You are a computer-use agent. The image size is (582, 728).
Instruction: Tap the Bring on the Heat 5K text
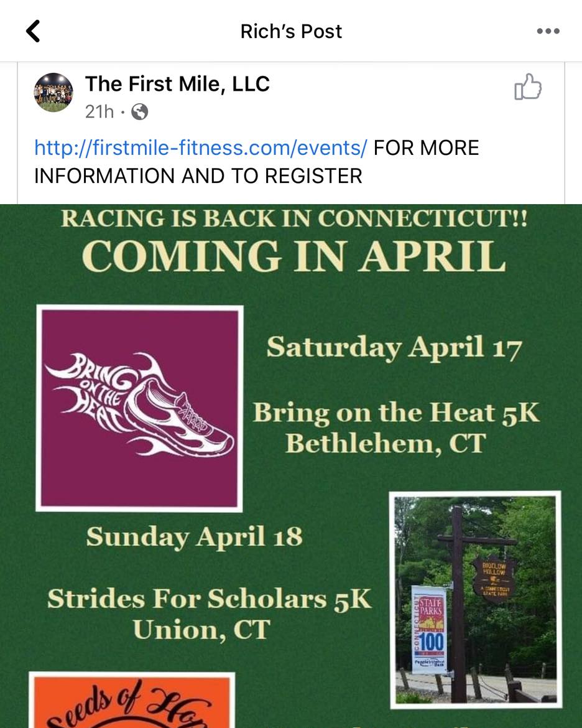[x=396, y=413]
